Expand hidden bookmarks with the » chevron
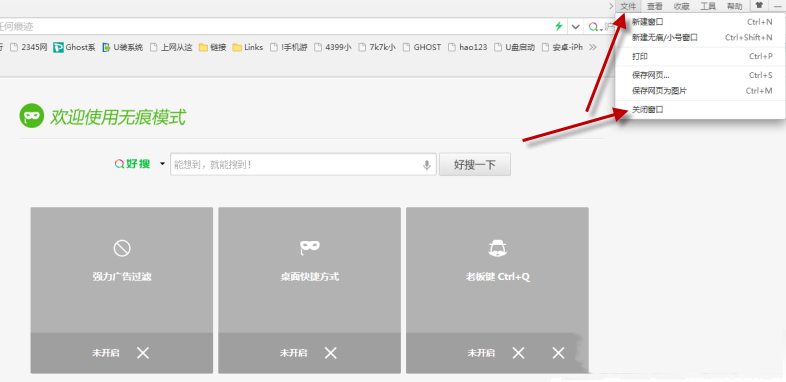This screenshot has width=786, height=382. pos(593,47)
